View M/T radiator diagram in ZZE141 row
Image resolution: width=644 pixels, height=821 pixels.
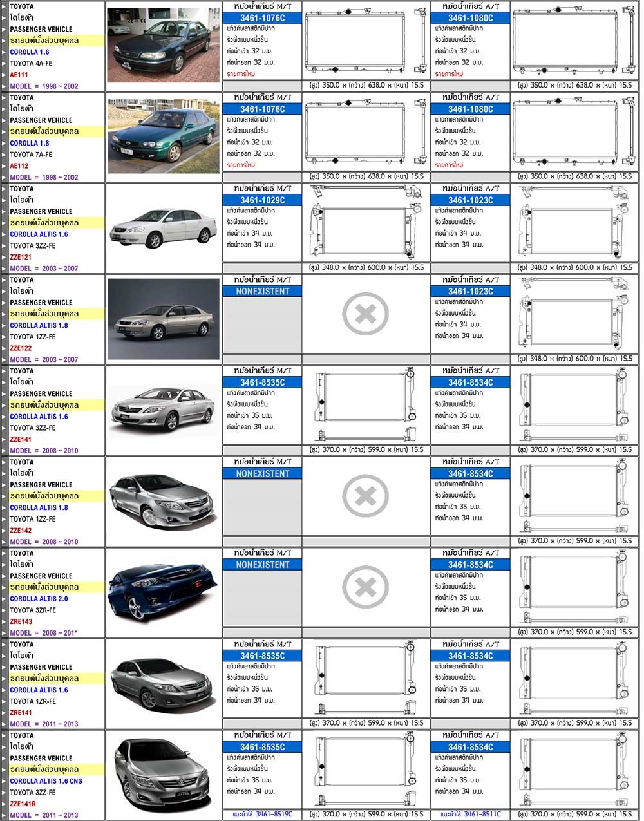(x=366, y=406)
